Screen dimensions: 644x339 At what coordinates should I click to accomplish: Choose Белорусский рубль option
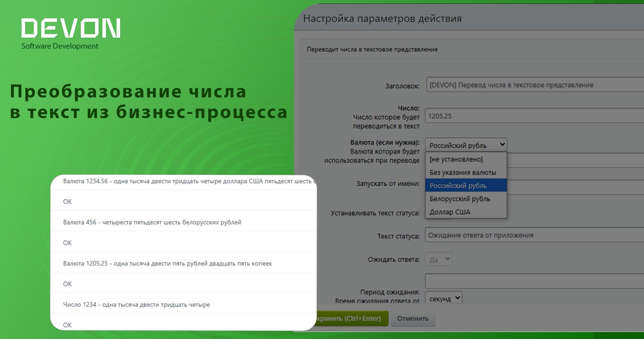pyautogui.click(x=466, y=199)
